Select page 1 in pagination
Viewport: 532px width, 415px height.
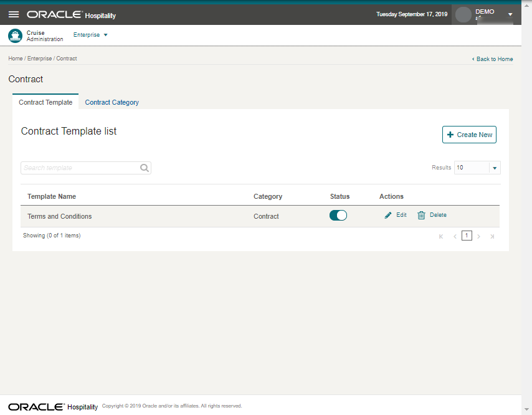click(467, 236)
